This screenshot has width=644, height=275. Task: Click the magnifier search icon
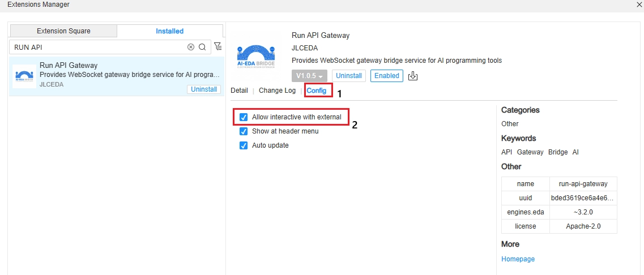(x=202, y=47)
